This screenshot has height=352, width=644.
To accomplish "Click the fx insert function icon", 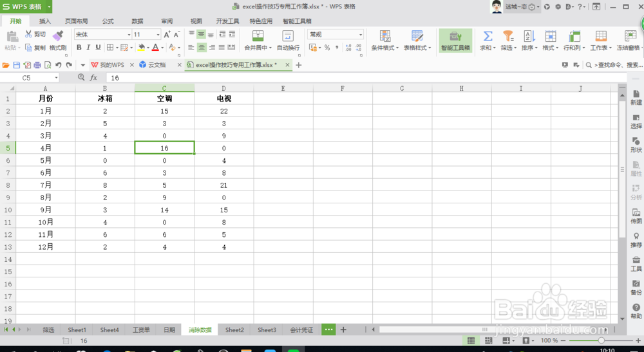I will pos(93,77).
